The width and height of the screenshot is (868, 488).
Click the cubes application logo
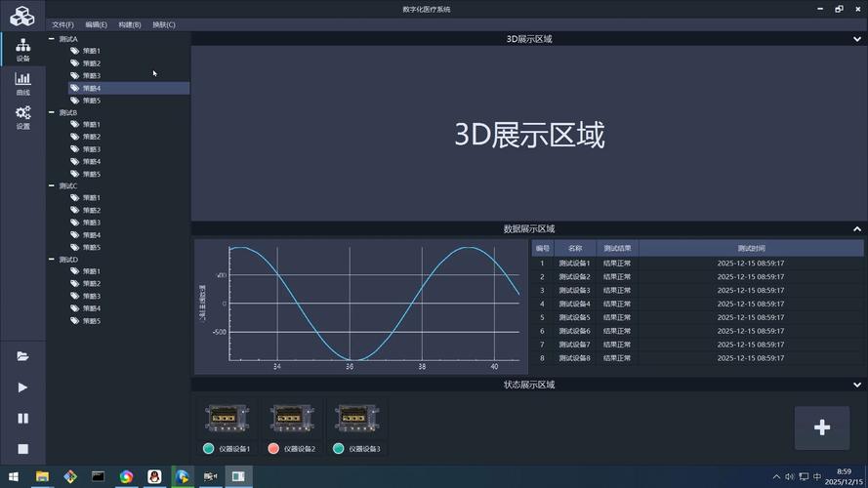click(22, 16)
